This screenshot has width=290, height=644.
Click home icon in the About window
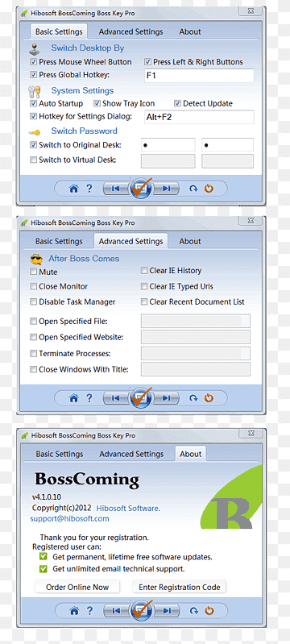73,611
